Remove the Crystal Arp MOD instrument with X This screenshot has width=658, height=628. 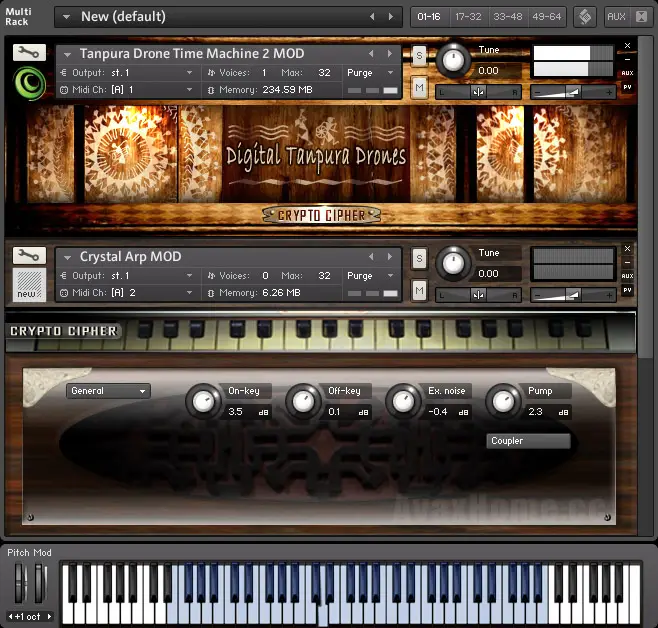pos(627,248)
